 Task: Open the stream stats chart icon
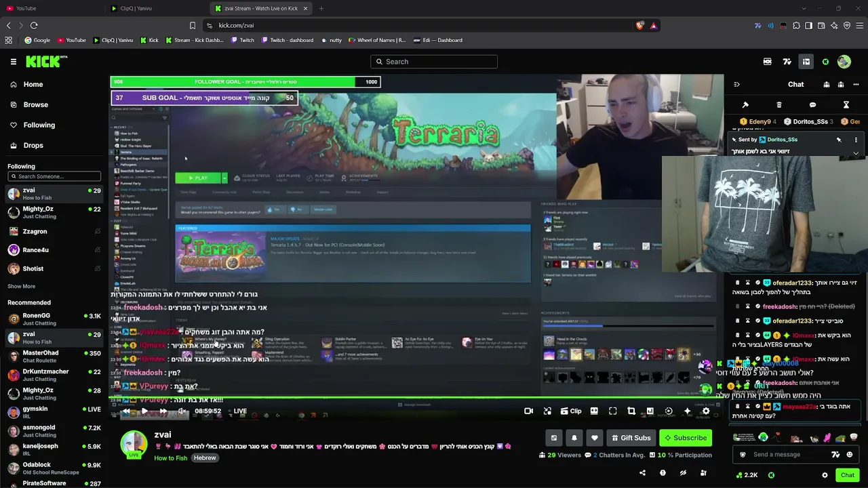650,411
